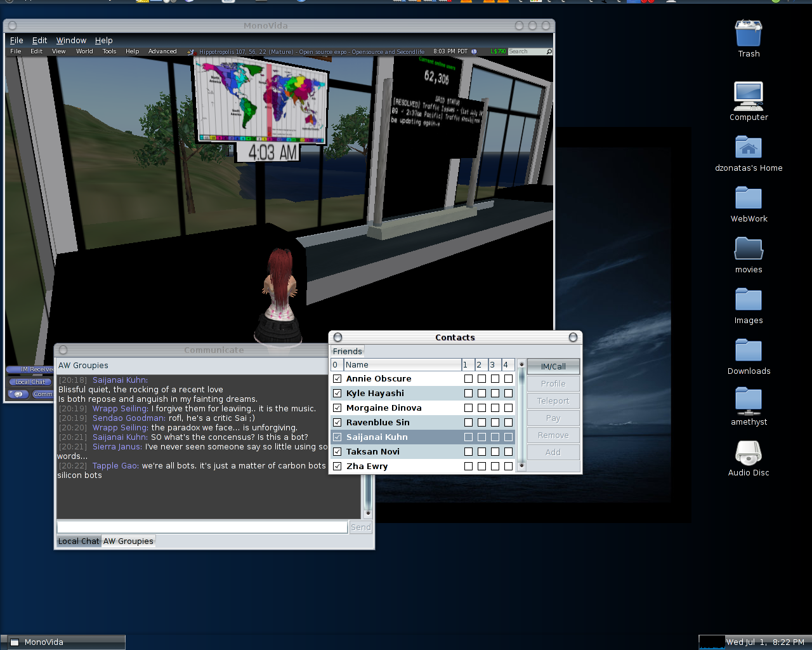Image resolution: width=812 pixels, height=650 pixels.
Task: Uncheck the checkbox next to Annie Obscure
Action: [337, 379]
